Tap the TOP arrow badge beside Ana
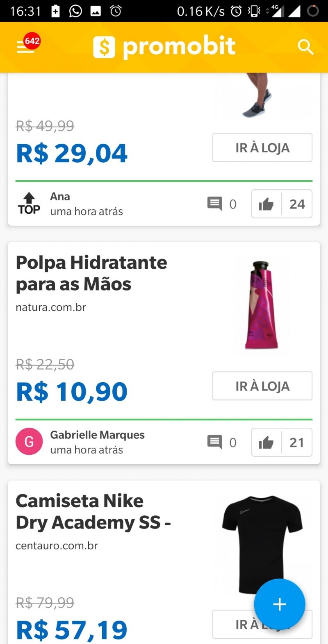The width and height of the screenshot is (328, 644). click(29, 204)
